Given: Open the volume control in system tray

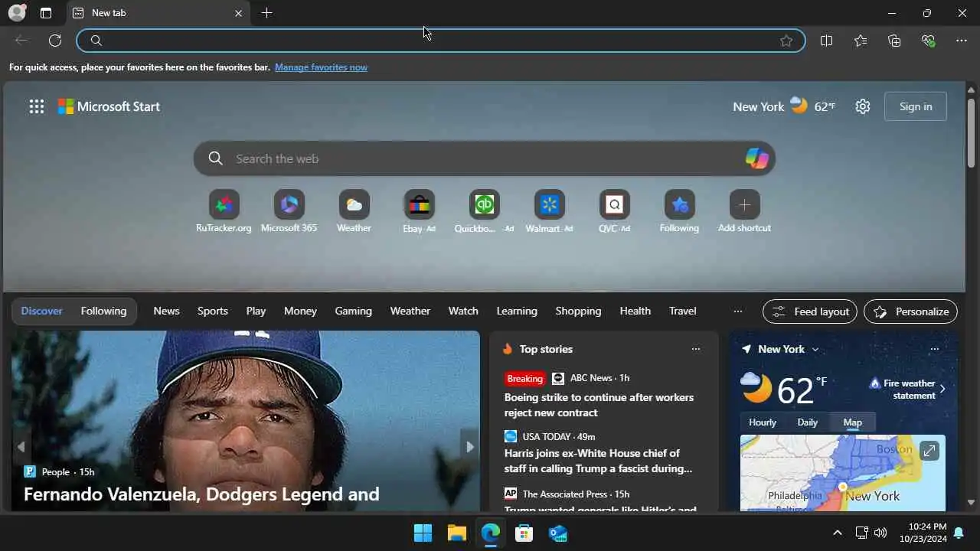Looking at the screenshot, I should point(880,533).
